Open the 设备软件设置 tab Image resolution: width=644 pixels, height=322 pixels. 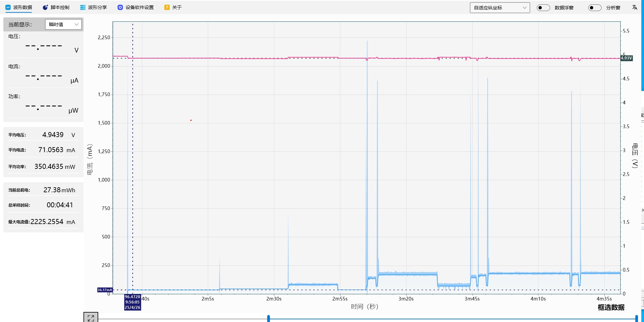[x=136, y=7]
